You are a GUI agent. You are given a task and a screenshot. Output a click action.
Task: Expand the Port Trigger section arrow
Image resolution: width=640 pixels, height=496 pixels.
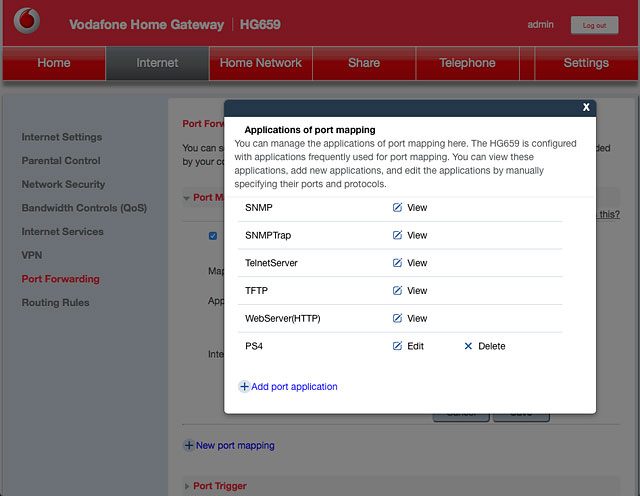click(x=187, y=486)
